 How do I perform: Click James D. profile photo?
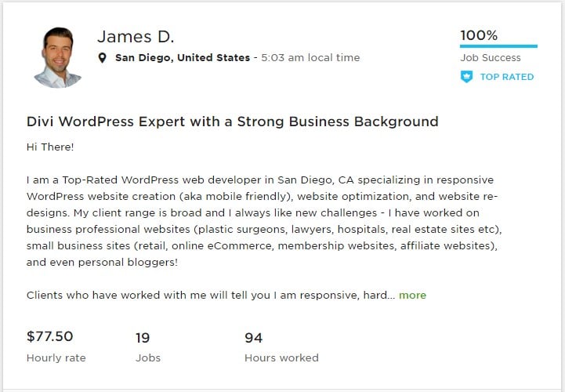point(59,56)
